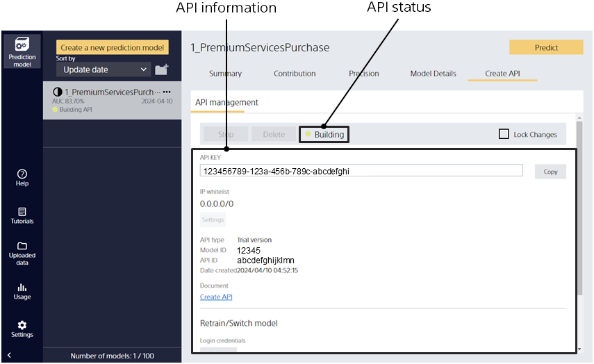This screenshot has width=594, height=364.
Task: Open the Usage chart icon
Action: 22,291
